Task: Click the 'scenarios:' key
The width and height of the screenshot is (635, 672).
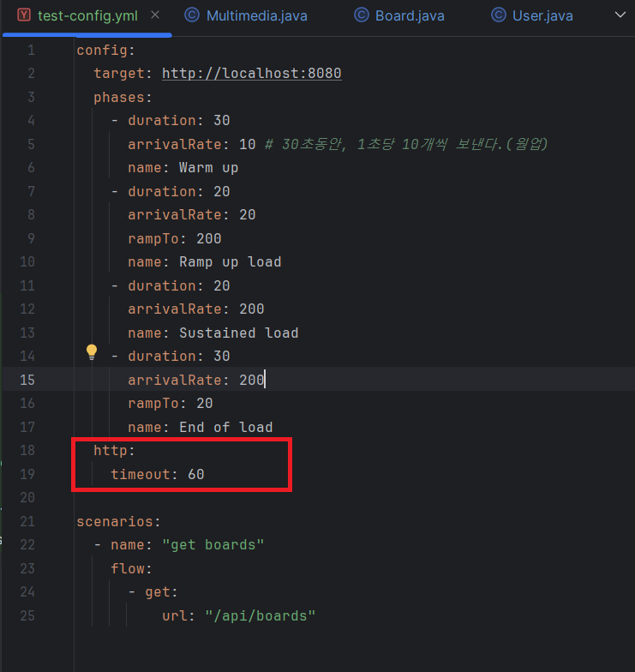Action: (x=118, y=521)
